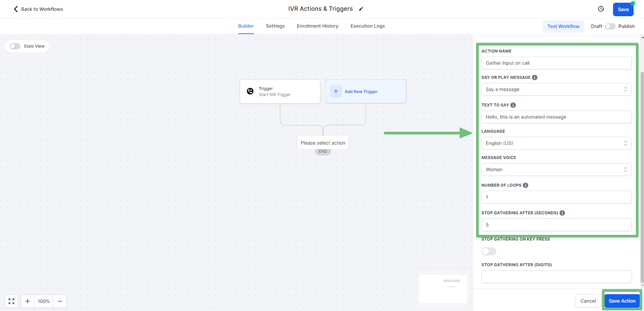
Task: Toggle the Stats View switch
Action: [x=15, y=46]
